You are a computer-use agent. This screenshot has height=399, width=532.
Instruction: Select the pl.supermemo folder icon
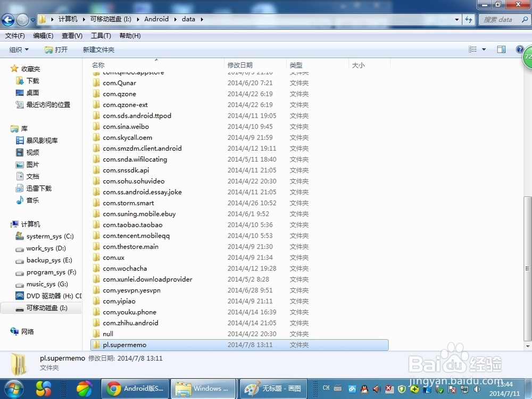[96, 345]
